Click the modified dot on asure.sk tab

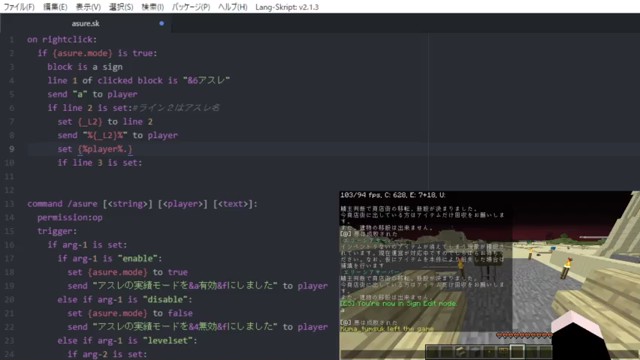(162, 24)
